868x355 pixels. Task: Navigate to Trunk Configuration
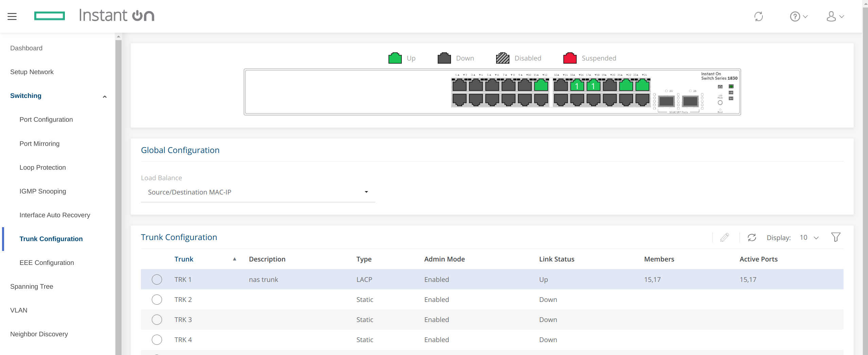[x=51, y=239]
